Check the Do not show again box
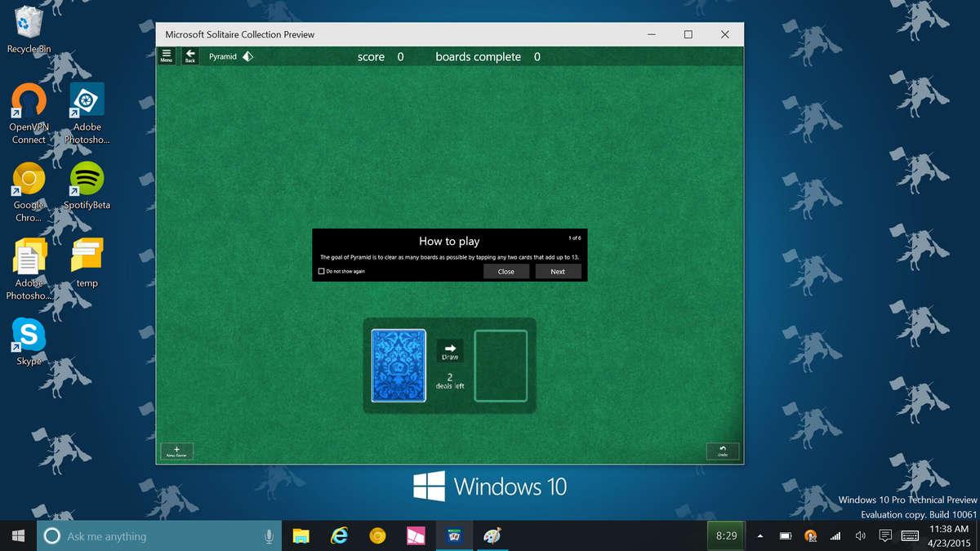980x551 pixels. coord(323,271)
